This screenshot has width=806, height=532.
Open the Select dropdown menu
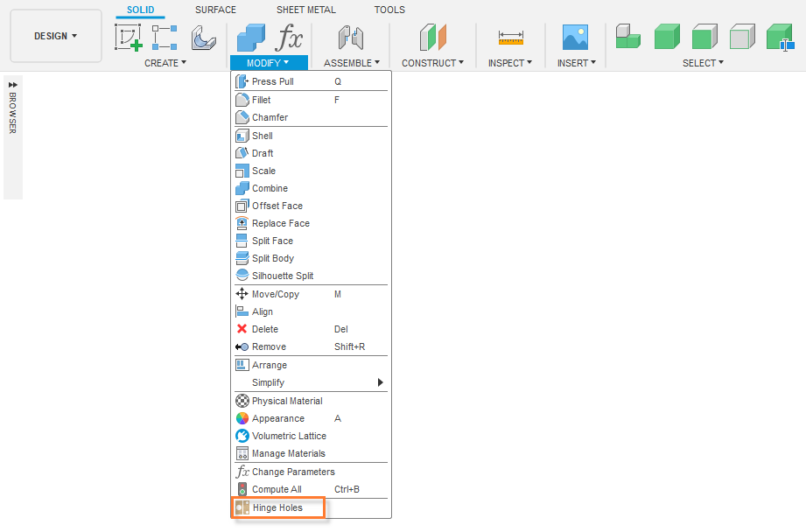[x=704, y=63]
